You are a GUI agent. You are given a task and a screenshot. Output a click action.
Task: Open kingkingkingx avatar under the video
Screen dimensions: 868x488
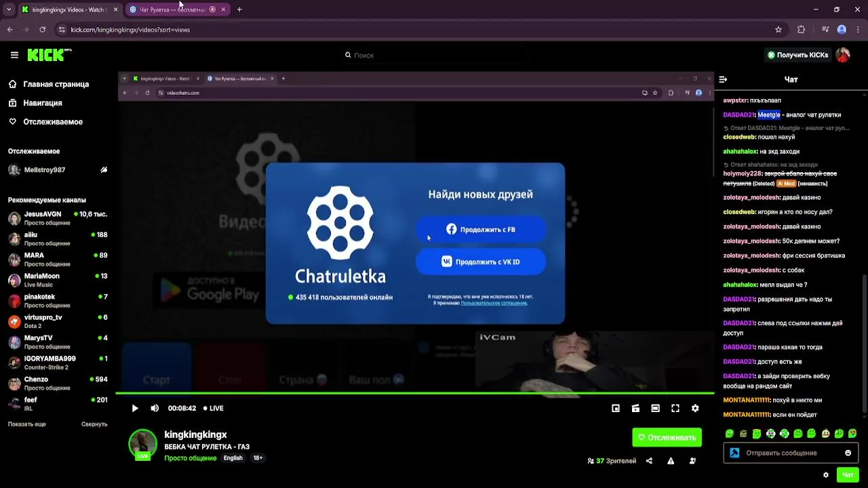pyautogui.click(x=142, y=444)
